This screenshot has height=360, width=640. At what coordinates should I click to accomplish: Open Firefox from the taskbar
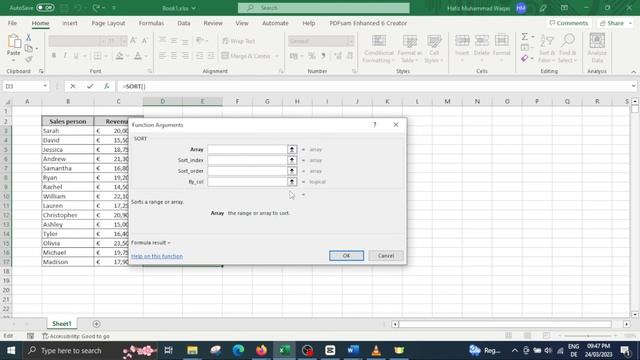pos(262,350)
